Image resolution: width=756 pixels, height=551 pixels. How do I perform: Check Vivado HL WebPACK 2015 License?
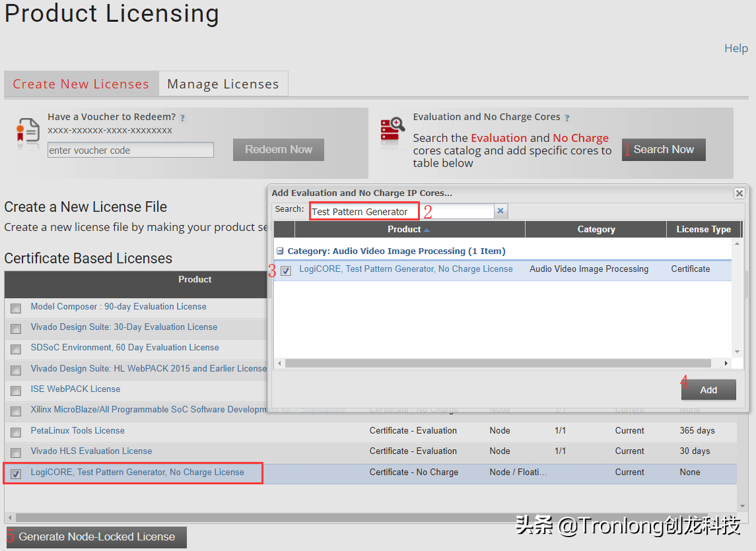[16, 370]
